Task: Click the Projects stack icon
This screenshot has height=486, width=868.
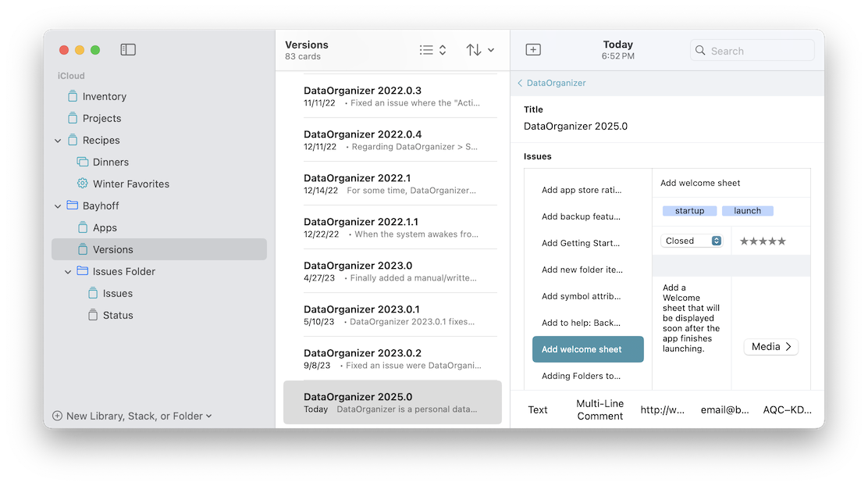Action: point(73,118)
